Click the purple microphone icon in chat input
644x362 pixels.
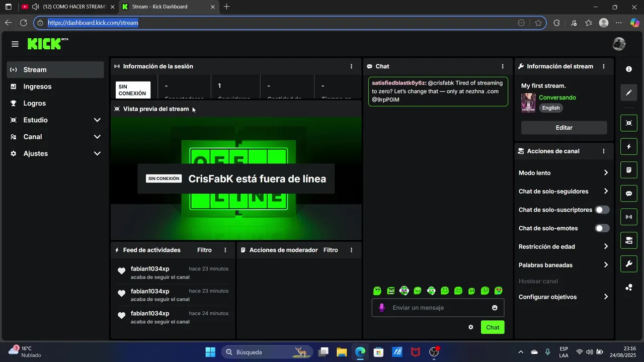382,308
